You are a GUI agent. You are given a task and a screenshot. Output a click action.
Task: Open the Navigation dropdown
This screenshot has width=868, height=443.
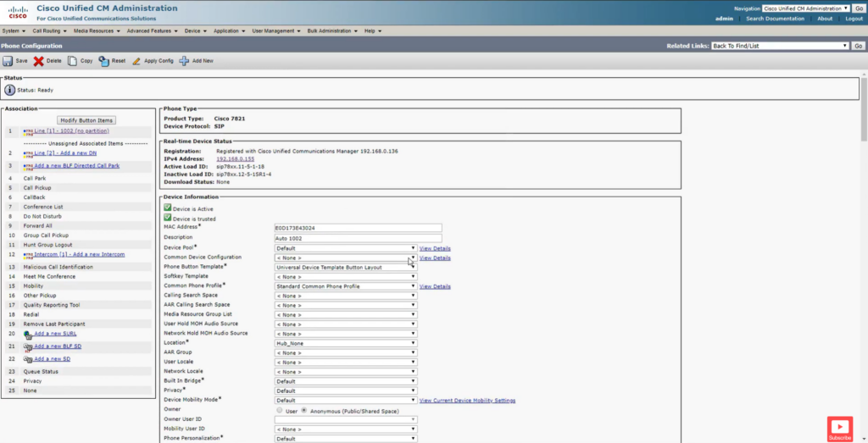point(805,8)
